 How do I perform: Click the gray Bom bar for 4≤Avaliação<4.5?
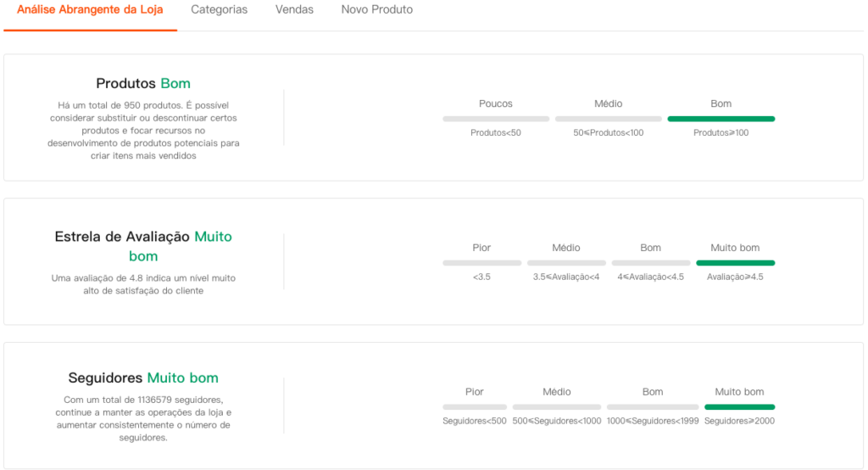[x=651, y=263]
